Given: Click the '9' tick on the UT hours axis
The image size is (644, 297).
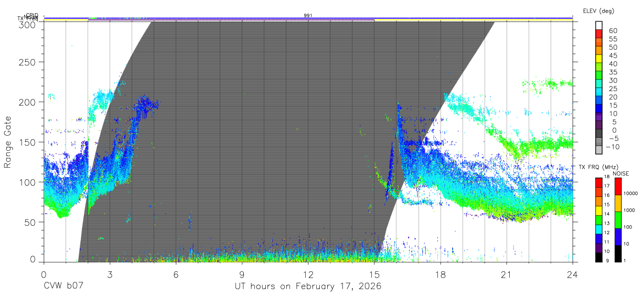Looking at the screenshot, I should pos(242,274).
